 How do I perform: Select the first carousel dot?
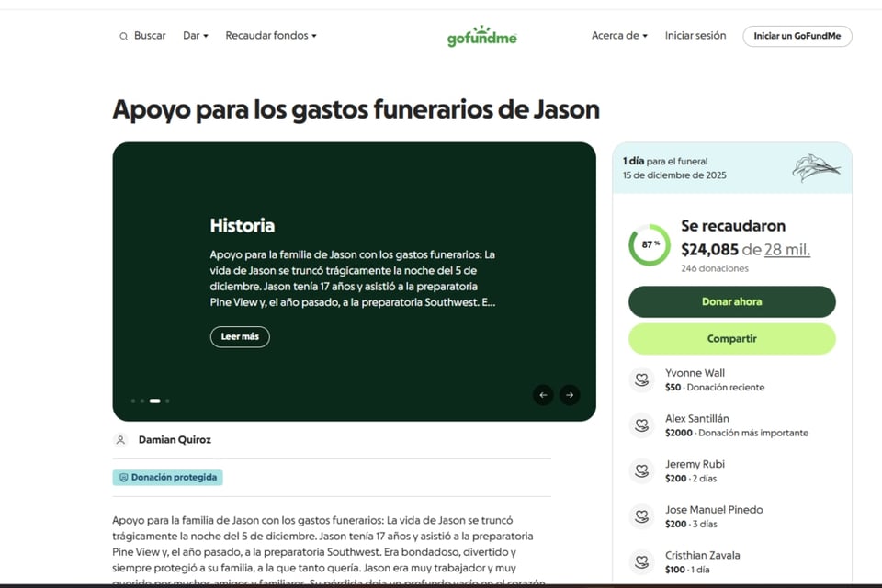pos(133,401)
